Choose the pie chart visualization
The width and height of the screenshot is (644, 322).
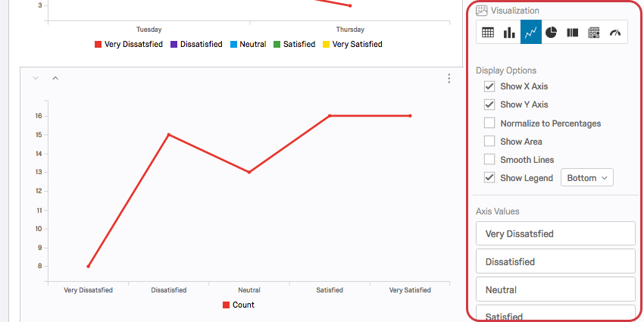pyautogui.click(x=552, y=33)
